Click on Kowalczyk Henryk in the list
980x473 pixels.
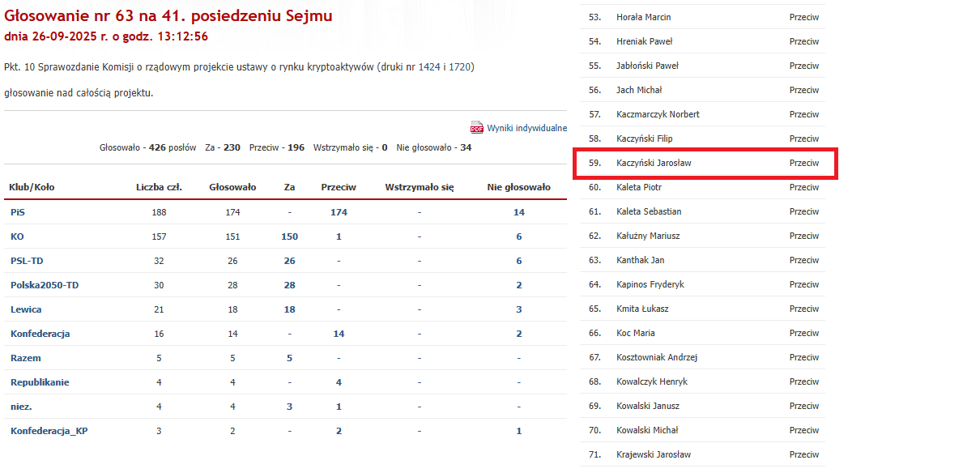(652, 381)
